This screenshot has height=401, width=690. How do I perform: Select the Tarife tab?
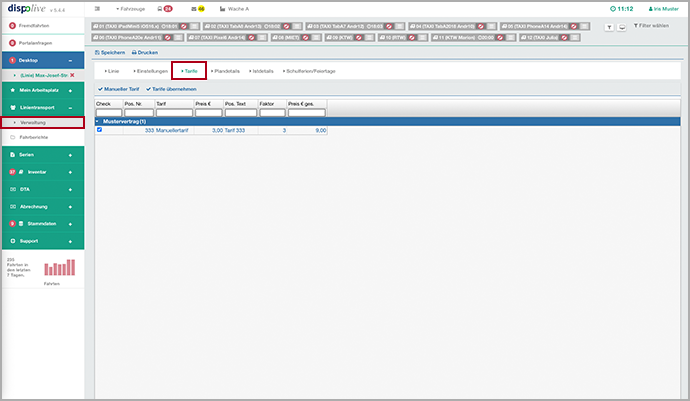click(x=189, y=71)
